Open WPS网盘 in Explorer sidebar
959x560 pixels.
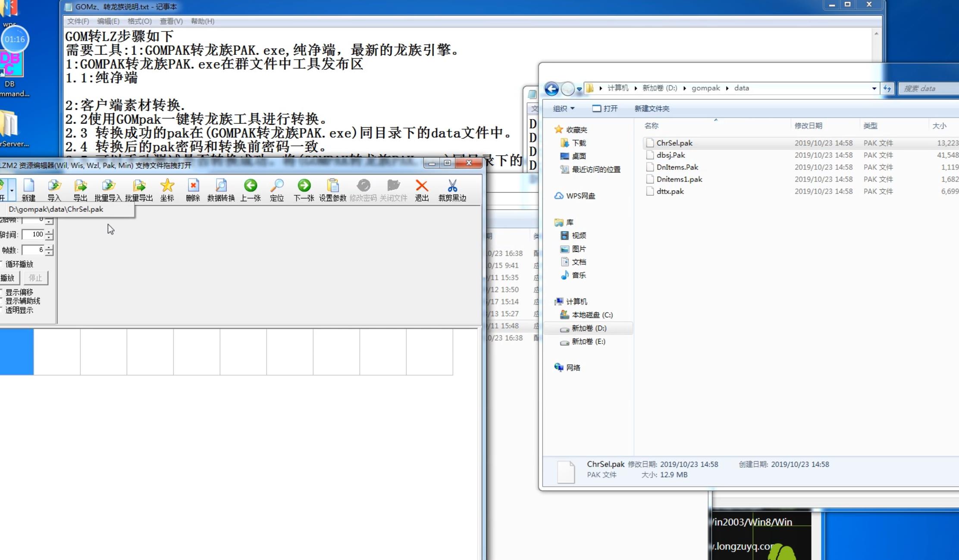coord(574,196)
